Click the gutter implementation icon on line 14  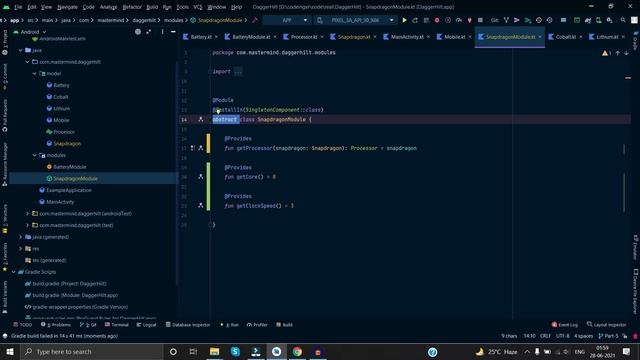pos(200,119)
